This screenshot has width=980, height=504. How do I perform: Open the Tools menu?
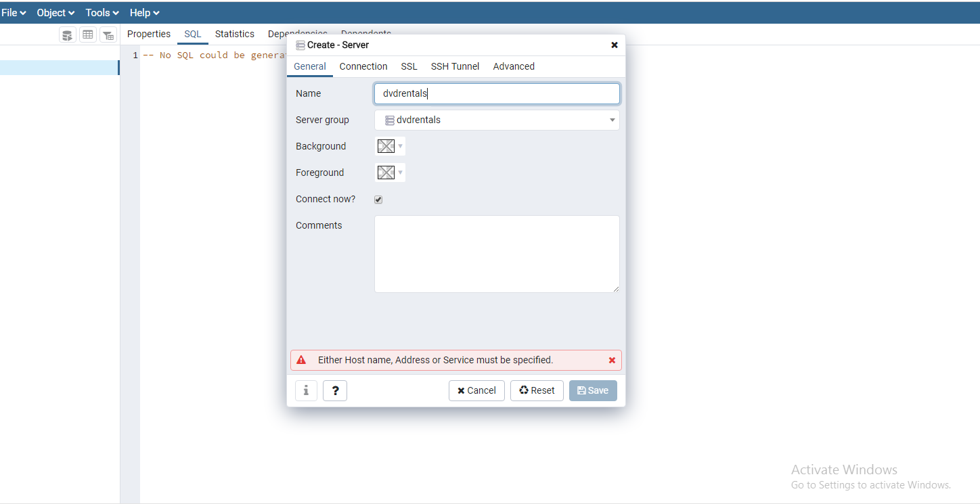102,13
